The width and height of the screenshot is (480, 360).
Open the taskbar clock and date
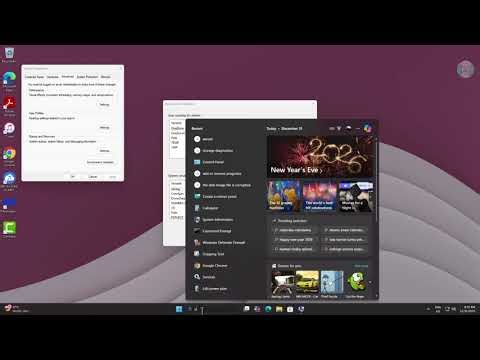coord(468,309)
